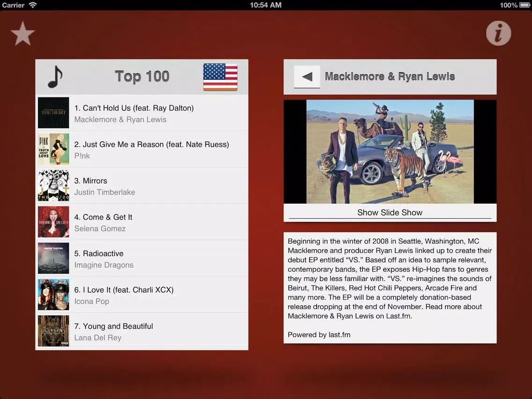Select song I Love It
Image resolution: width=532 pixels, height=399 pixels.
pos(142,295)
